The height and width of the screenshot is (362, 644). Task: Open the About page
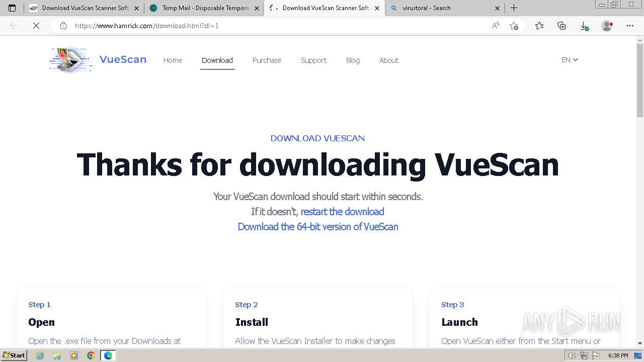[389, 60]
